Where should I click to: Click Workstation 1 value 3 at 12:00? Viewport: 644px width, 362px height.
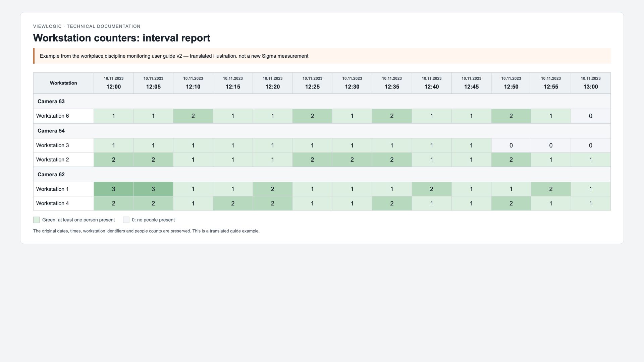point(113,189)
